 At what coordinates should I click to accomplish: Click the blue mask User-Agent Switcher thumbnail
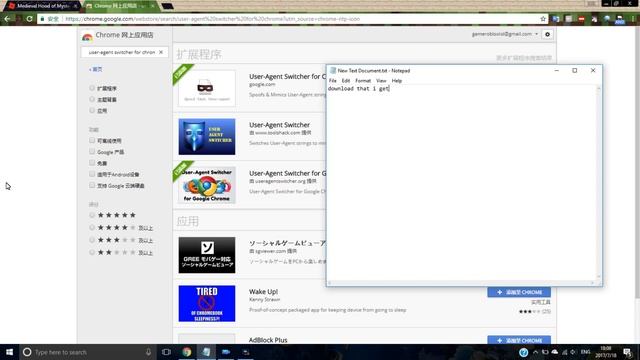[x=207, y=137]
